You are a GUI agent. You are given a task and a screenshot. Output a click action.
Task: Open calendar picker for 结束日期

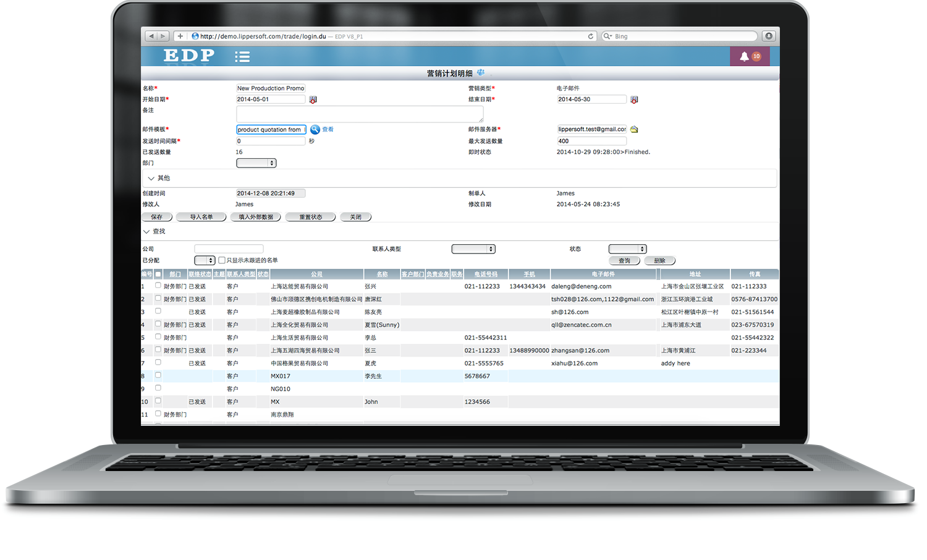coord(634,100)
